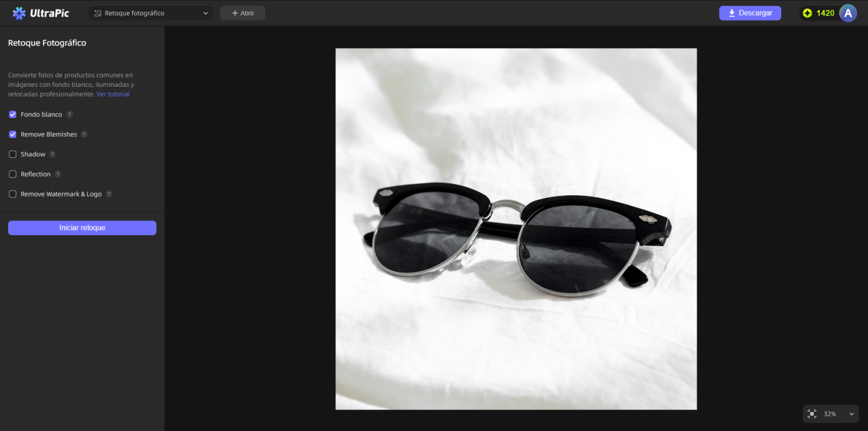
Task: Enable Remove Watermark & Logo checkbox
Action: tap(12, 194)
